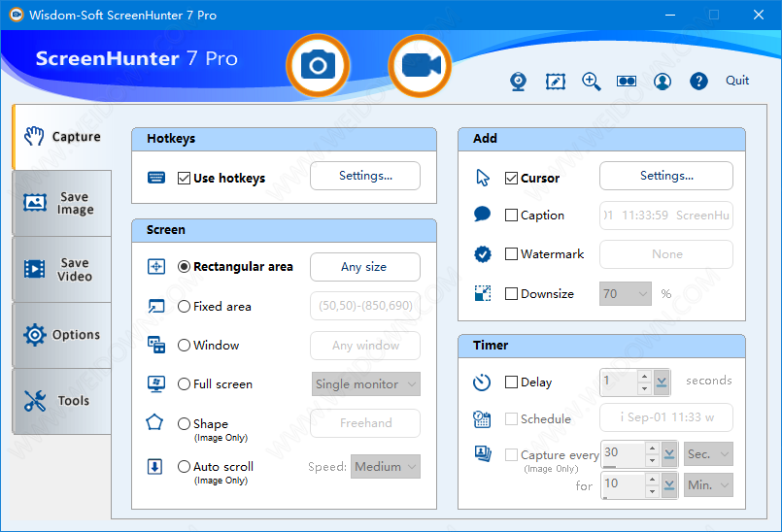The width and height of the screenshot is (782, 532).
Task: Switch to the Save Video tab
Action: pyautogui.click(x=62, y=269)
